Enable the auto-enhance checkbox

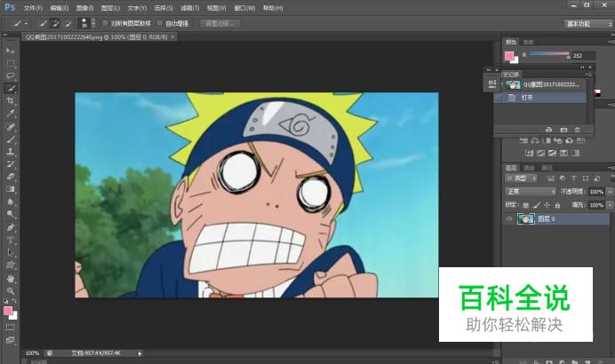160,23
